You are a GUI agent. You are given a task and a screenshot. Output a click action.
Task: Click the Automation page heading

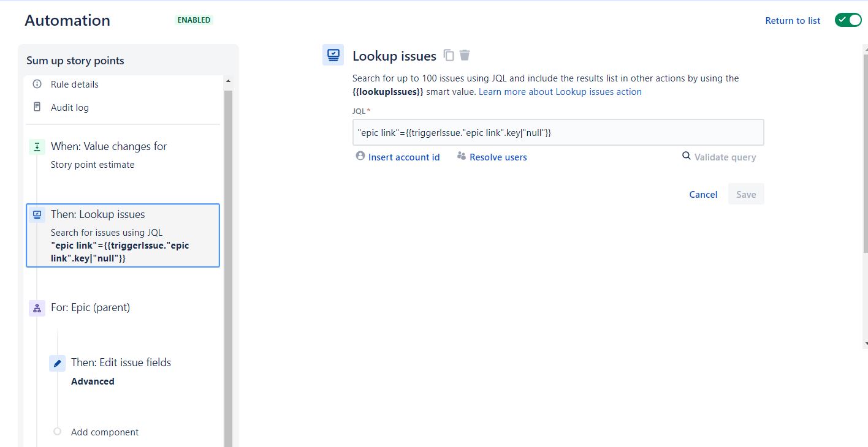tap(67, 20)
